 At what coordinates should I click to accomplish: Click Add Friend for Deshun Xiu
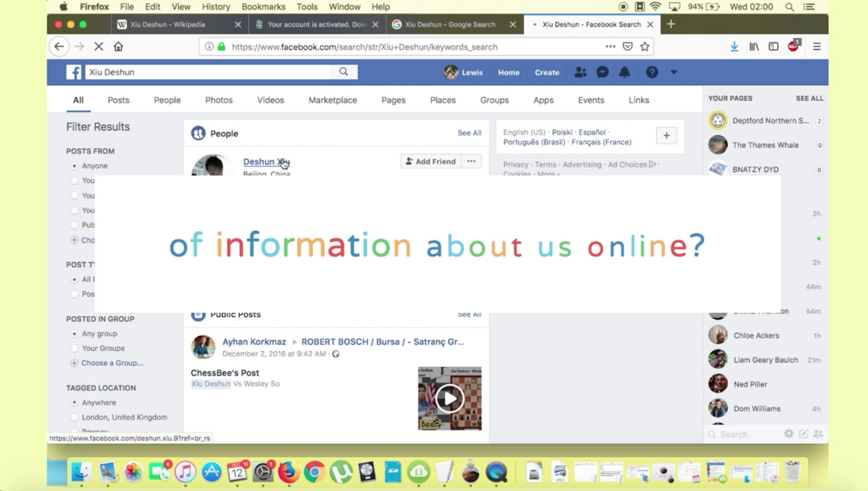[430, 161]
